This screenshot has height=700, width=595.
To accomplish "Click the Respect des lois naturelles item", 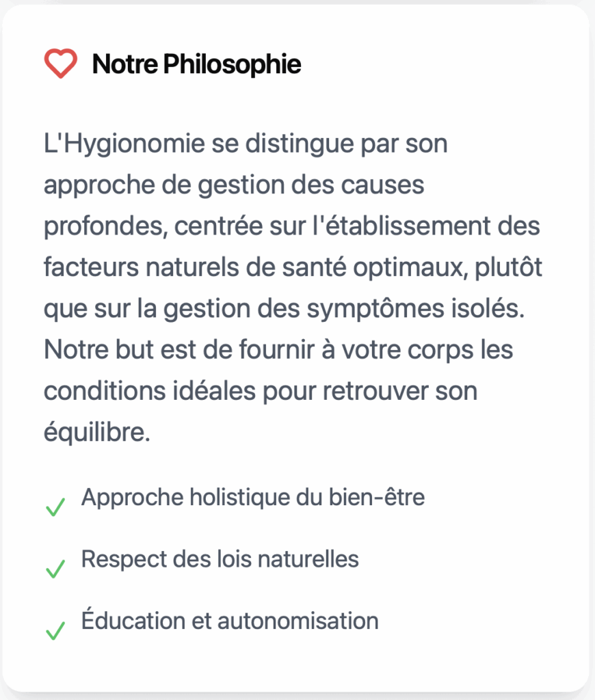I will pyautogui.click(x=220, y=559).
